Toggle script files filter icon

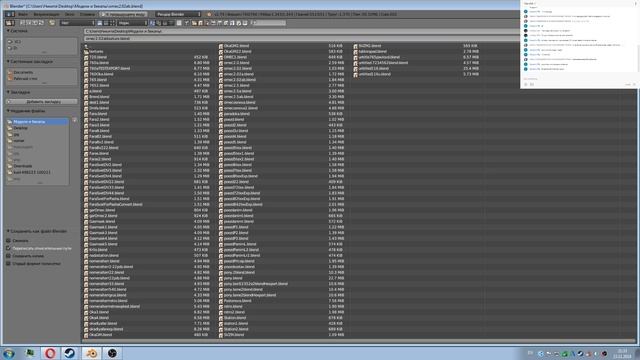pos(226,23)
